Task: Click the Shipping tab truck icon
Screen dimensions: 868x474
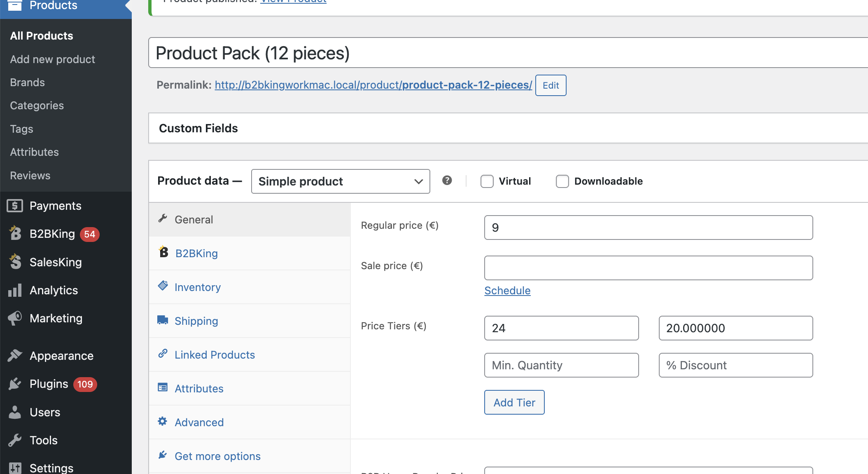Action: 163,320
